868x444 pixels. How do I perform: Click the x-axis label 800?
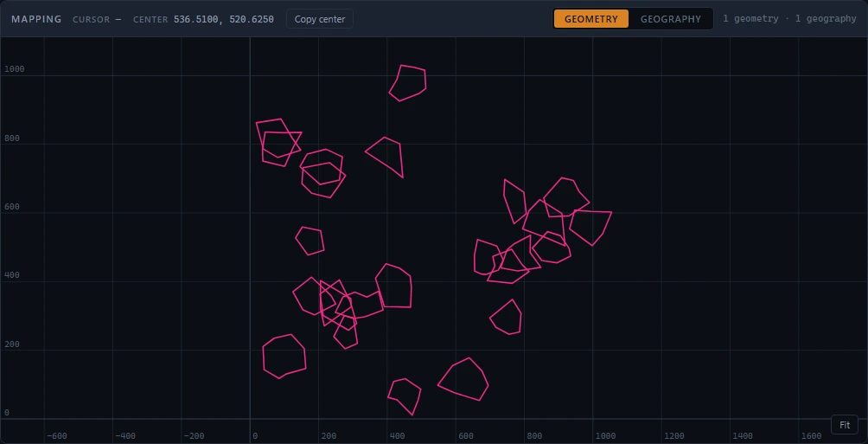pyautogui.click(x=535, y=436)
